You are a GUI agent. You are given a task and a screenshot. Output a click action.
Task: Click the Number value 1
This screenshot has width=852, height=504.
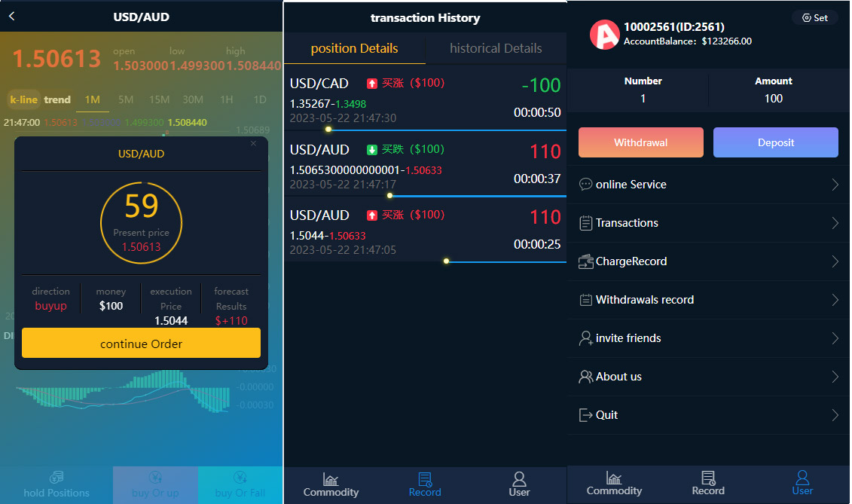tap(643, 99)
